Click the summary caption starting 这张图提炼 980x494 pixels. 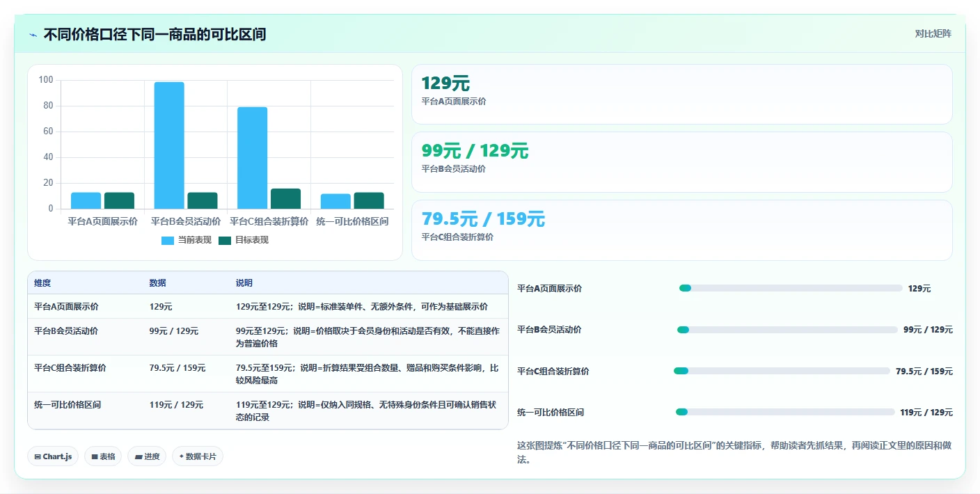(x=735, y=452)
